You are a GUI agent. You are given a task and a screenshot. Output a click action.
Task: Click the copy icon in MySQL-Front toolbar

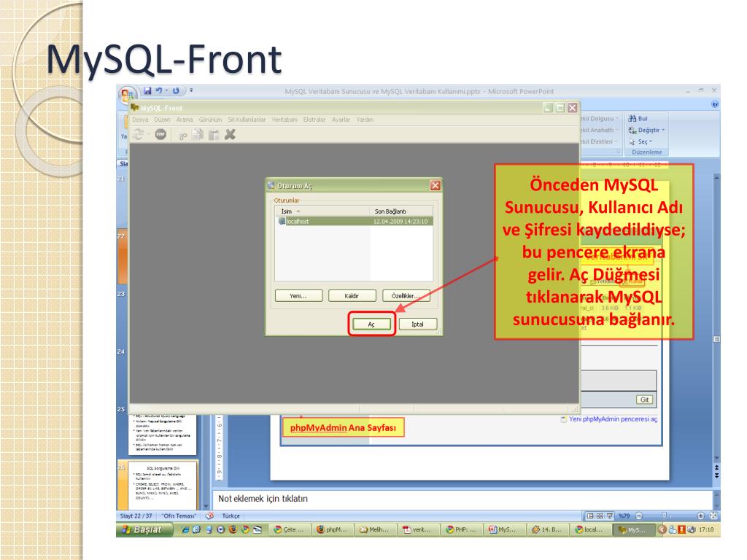(x=197, y=135)
